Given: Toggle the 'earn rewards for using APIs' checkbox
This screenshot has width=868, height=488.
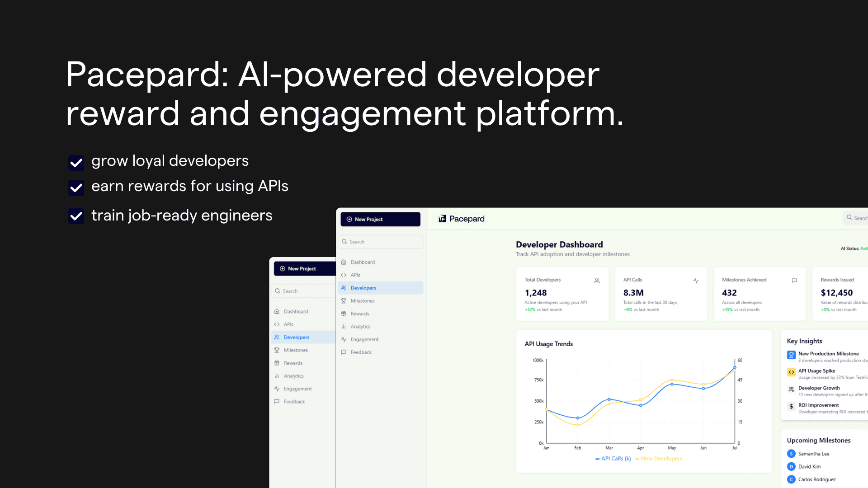Looking at the screenshot, I should point(76,188).
